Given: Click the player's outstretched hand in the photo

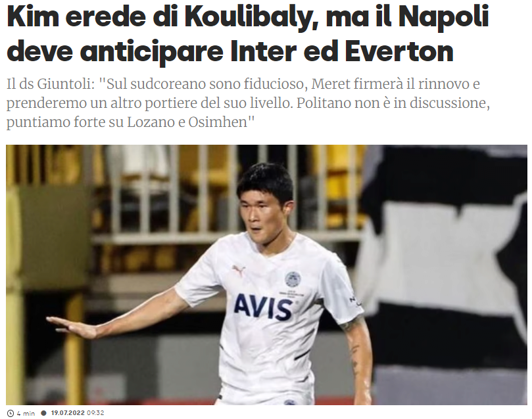Looking at the screenshot, I should coord(70,326).
